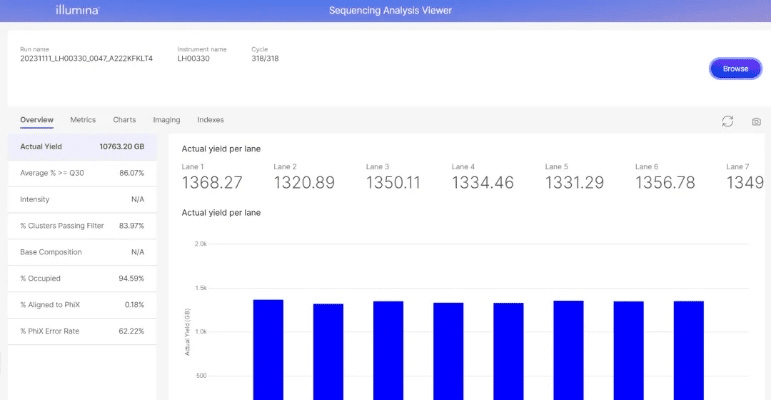Click the first blue bar in the chart
This screenshot has height=400, width=771.
click(x=268, y=350)
